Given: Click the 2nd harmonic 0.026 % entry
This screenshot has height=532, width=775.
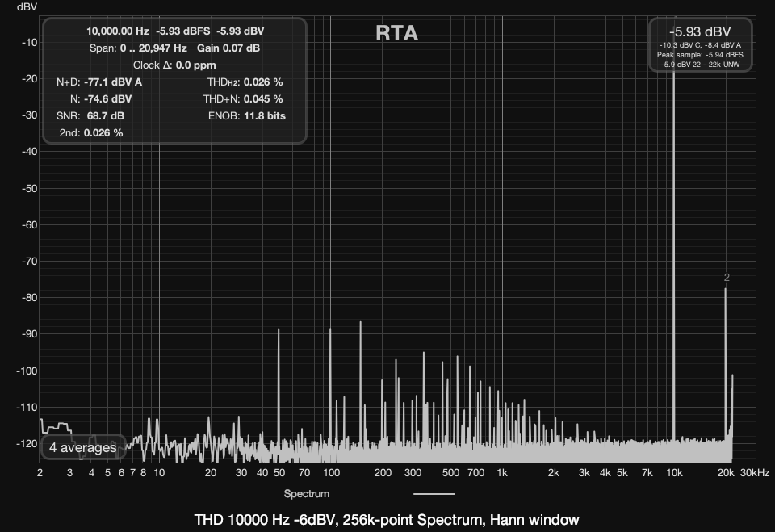Looking at the screenshot, I should click(x=90, y=132).
